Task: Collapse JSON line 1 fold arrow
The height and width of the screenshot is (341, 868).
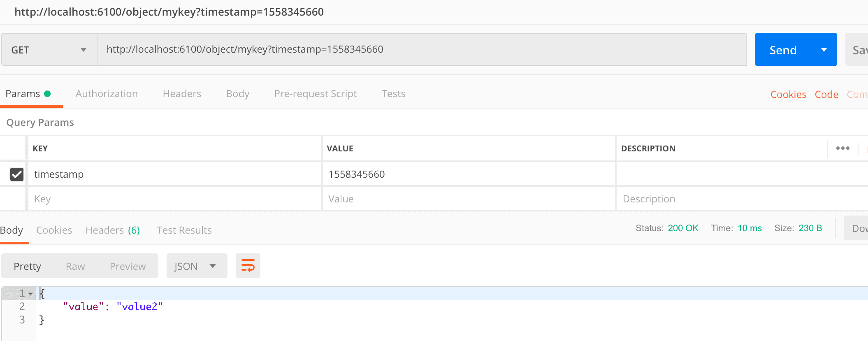Action: [x=30, y=294]
